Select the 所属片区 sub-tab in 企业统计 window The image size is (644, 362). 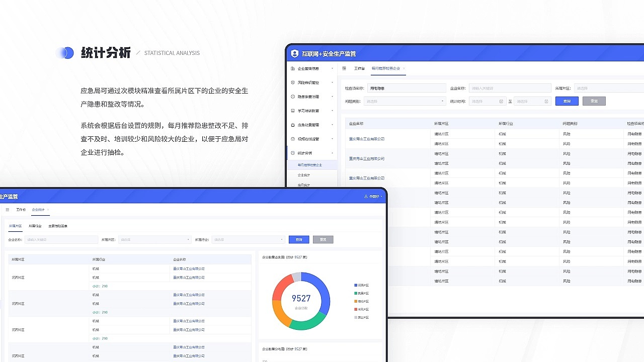coord(15,226)
